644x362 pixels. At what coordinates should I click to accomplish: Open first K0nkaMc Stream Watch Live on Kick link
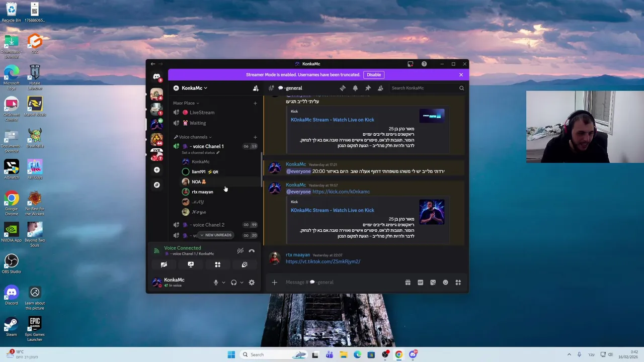click(x=333, y=120)
